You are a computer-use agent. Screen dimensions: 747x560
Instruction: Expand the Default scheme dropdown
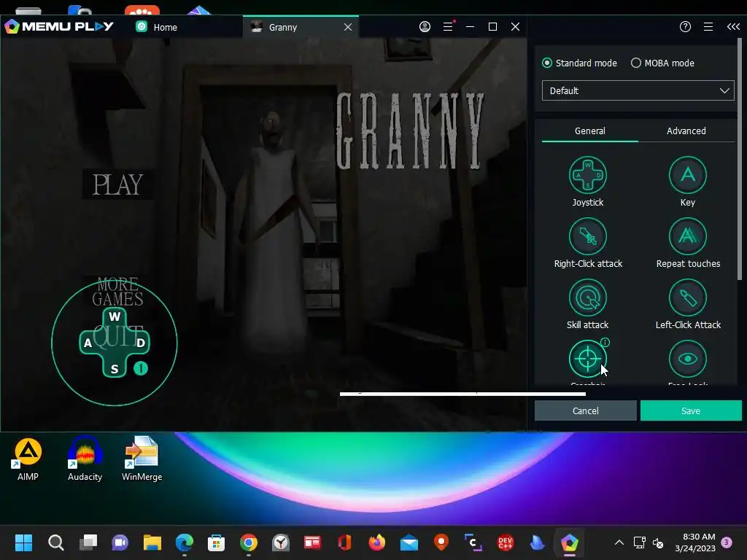point(638,90)
